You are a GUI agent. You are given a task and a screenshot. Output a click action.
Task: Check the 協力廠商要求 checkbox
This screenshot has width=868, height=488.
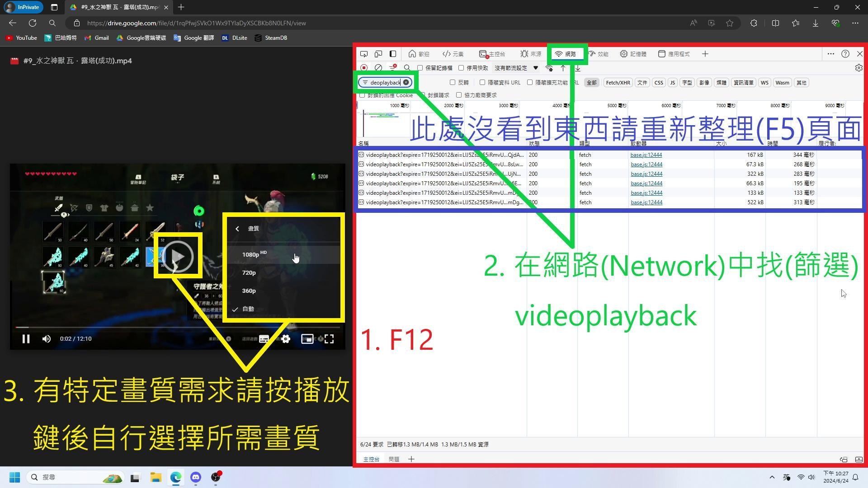click(459, 95)
